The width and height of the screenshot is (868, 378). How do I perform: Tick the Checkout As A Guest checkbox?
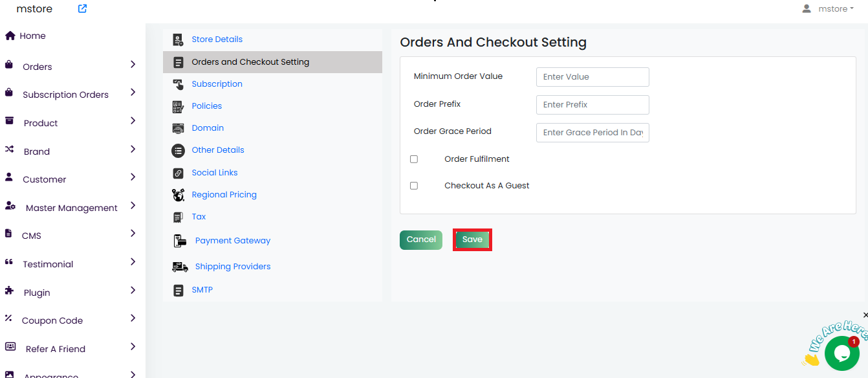(414, 186)
